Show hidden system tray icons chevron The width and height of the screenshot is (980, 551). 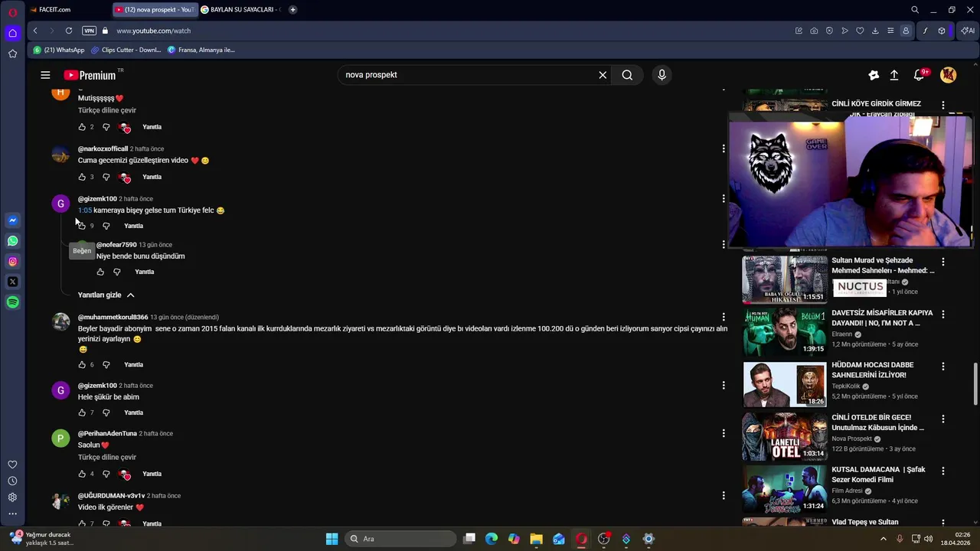point(883,539)
